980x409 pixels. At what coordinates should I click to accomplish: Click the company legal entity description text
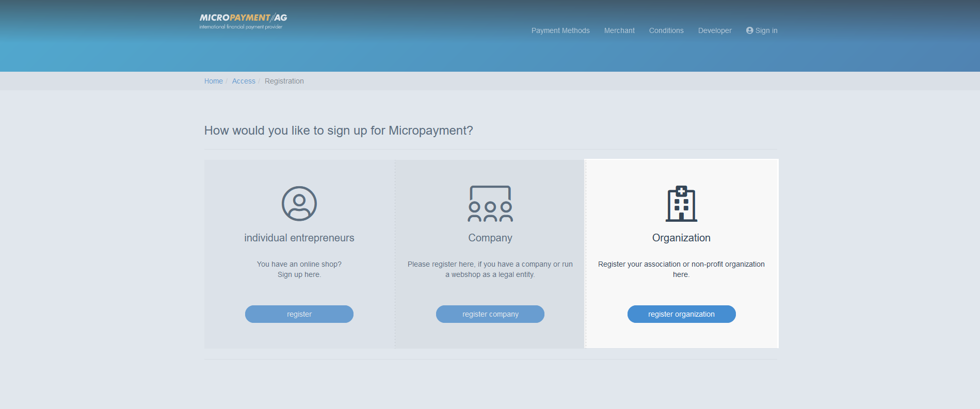pyautogui.click(x=490, y=269)
